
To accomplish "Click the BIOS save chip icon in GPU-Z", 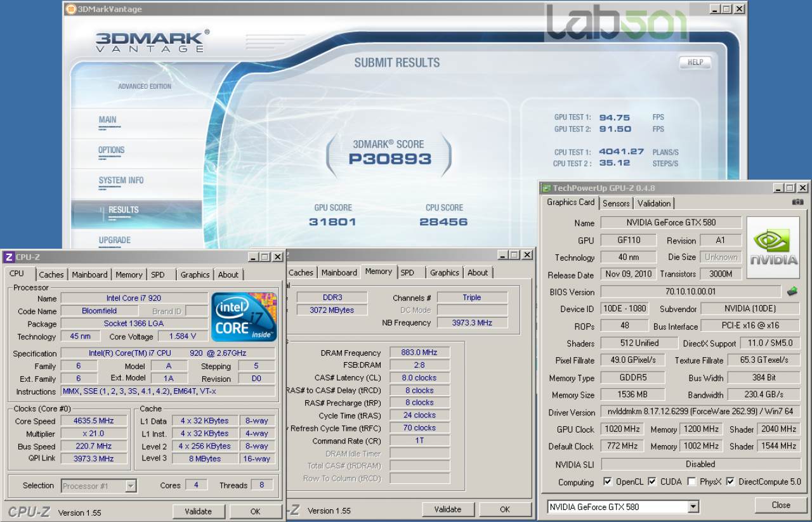I will coord(792,292).
